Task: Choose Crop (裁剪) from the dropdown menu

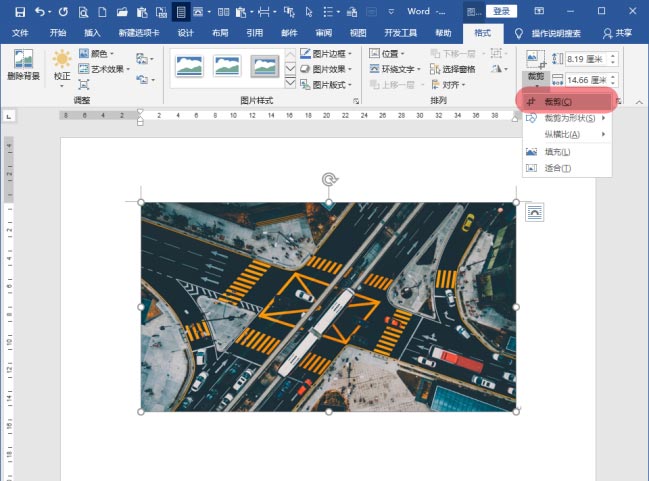Action: [x=557, y=102]
